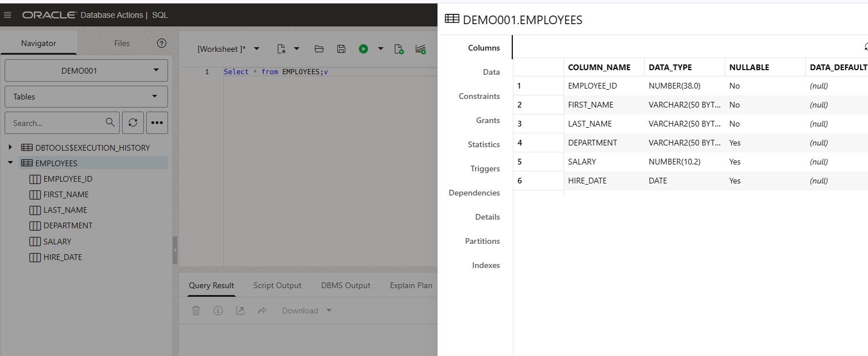This screenshot has height=356, width=868.
Task: Click the EMPLOYEE_ID cell in columns table
Action: coord(604,86)
